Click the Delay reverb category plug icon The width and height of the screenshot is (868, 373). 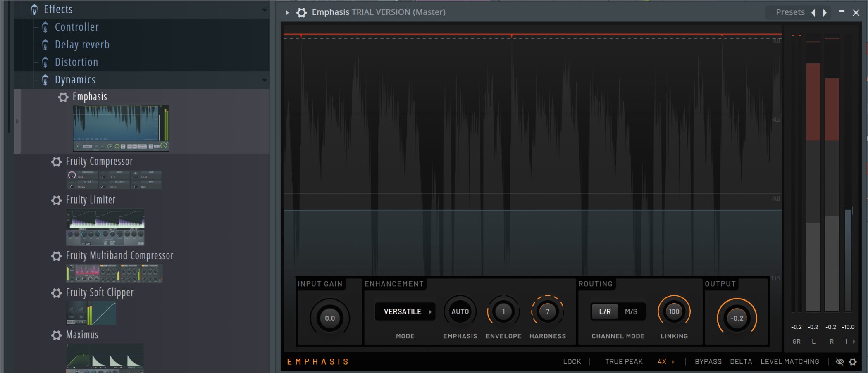pyautogui.click(x=45, y=45)
